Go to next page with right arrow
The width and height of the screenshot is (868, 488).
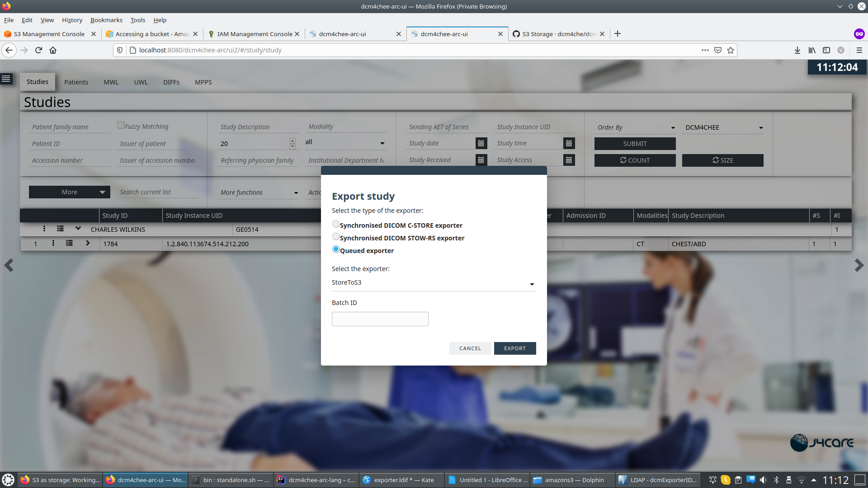click(x=859, y=265)
